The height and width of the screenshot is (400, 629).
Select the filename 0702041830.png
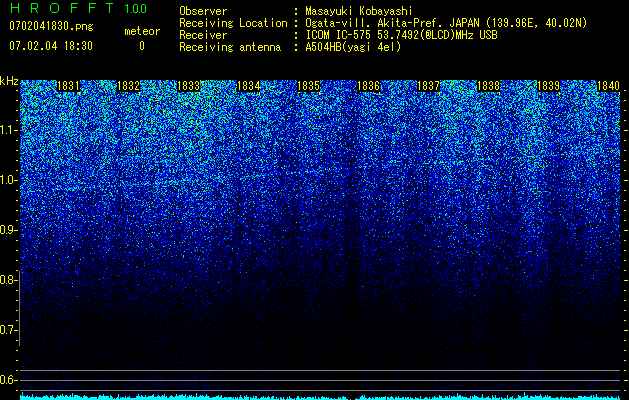51,27
